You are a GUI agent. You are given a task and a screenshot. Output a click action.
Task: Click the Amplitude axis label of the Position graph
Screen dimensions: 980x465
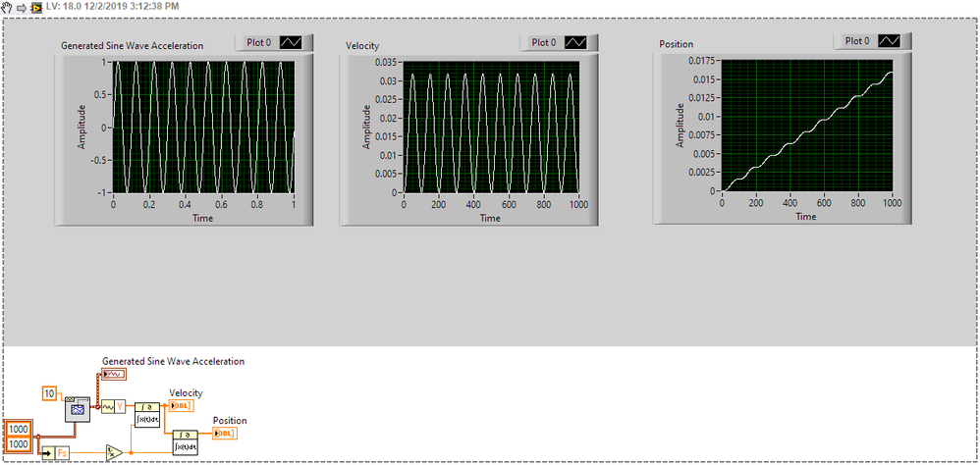(x=681, y=126)
